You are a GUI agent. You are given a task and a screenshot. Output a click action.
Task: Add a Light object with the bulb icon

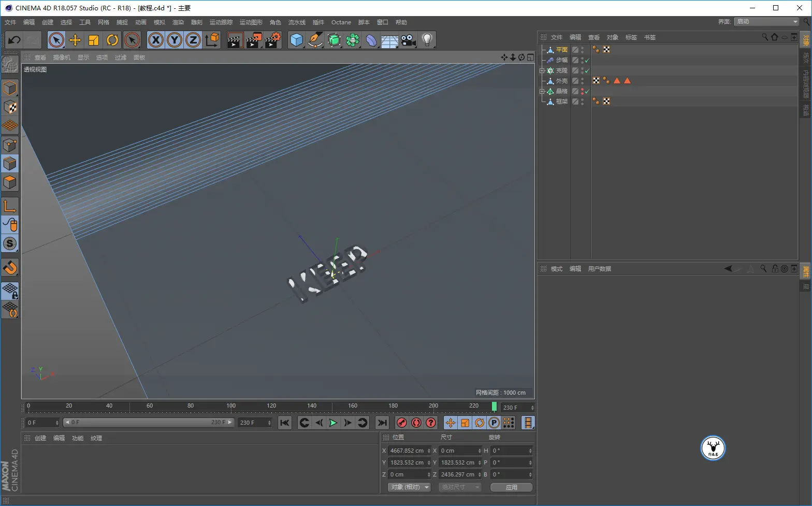tap(427, 40)
